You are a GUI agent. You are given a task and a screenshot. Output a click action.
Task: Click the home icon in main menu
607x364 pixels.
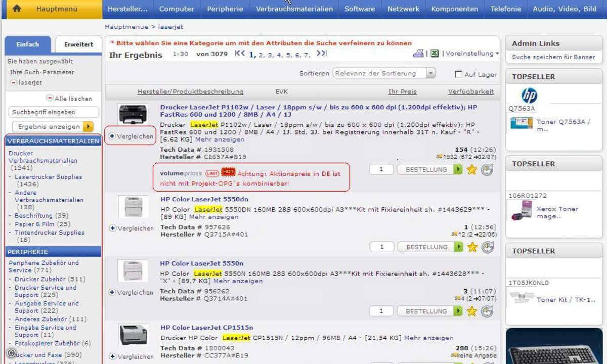pyautogui.click(x=17, y=9)
